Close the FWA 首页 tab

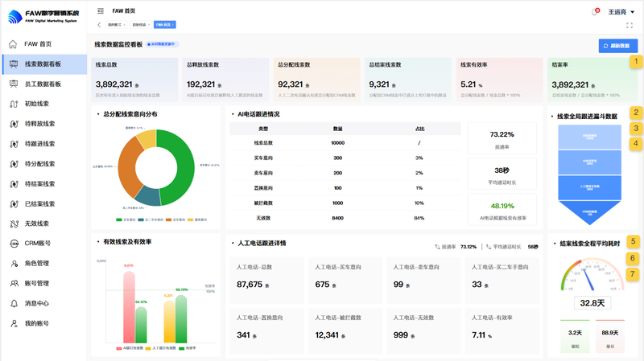point(173,25)
